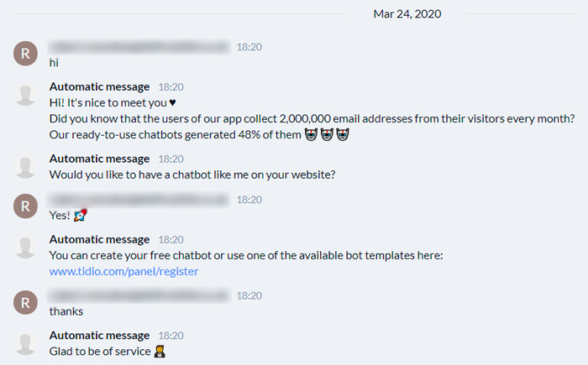Click the blurred sender name above hi
Image resolution: width=588 pixels, height=365 pixels.
(139, 47)
